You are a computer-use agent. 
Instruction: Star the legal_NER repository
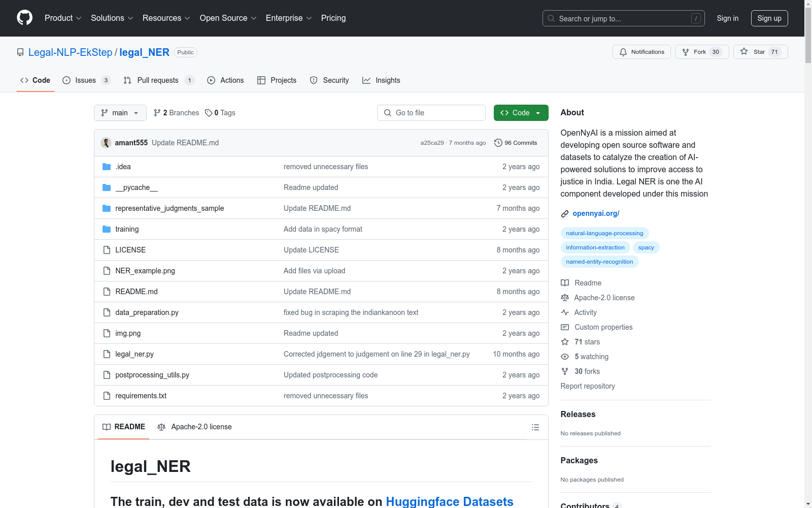(760, 52)
